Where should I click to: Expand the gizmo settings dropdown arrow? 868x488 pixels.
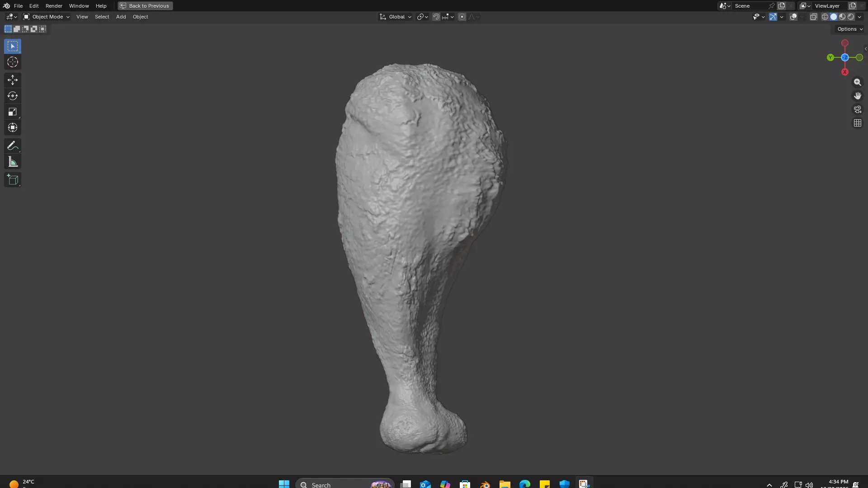[x=782, y=17]
